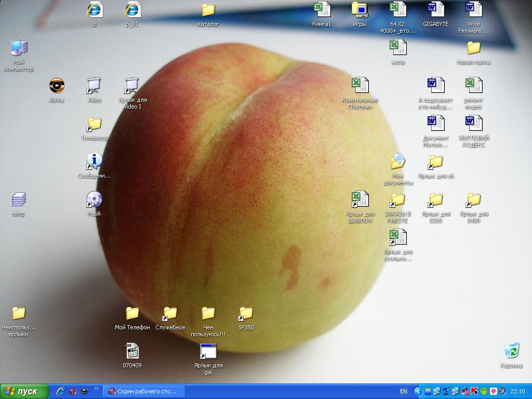This screenshot has height=399, width=532.
Task: Expand hidden system tray icons arrow
Action: (x=418, y=391)
